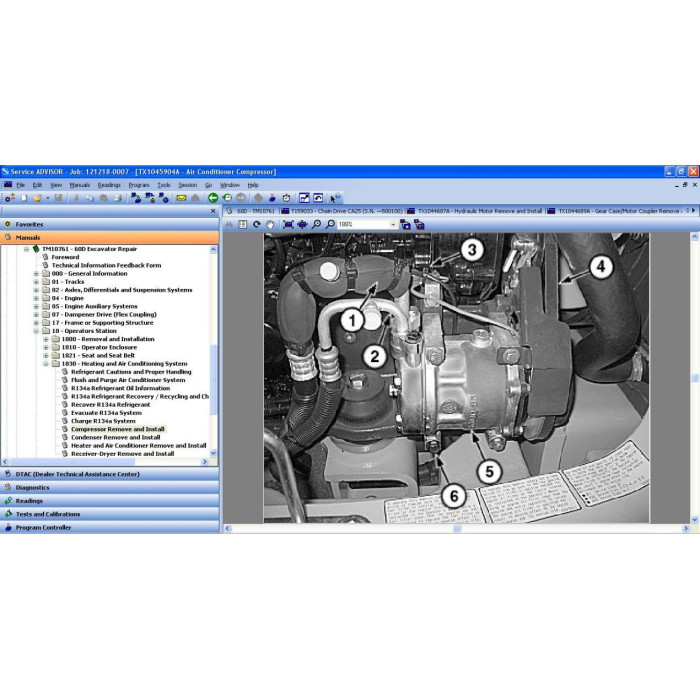Screen dimensions: 700x700
Task: Open DTAC (Dealer Technical Assistance Center) panel
Action: click(x=110, y=474)
